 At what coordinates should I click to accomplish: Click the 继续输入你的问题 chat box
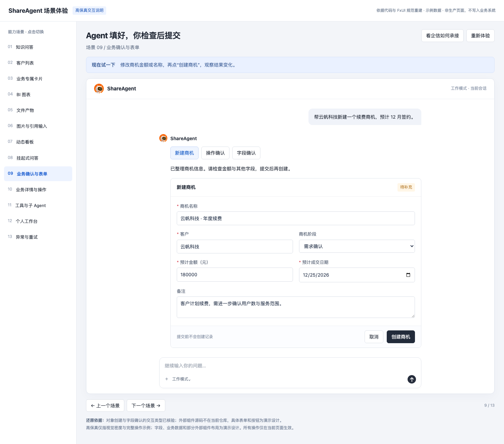pyautogui.click(x=290, y=366)
